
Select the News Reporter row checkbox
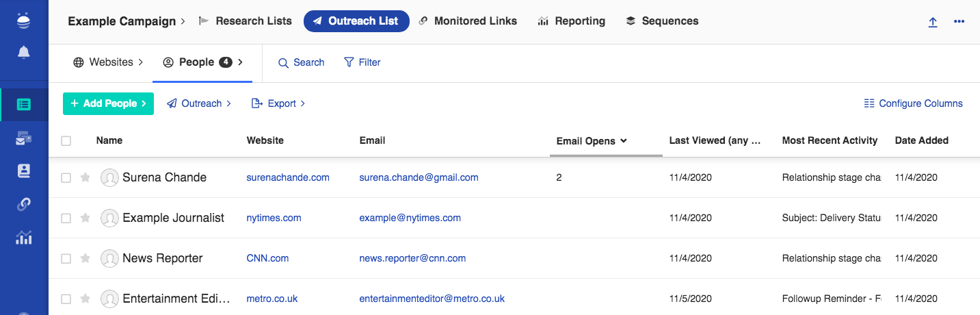click(x=66, y=259)
